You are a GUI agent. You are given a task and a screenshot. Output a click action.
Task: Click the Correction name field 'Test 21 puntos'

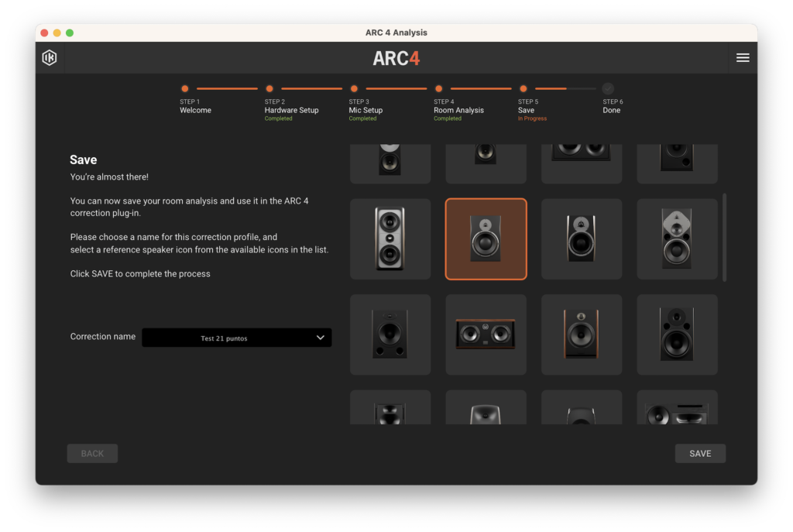[x=225, y=338]
